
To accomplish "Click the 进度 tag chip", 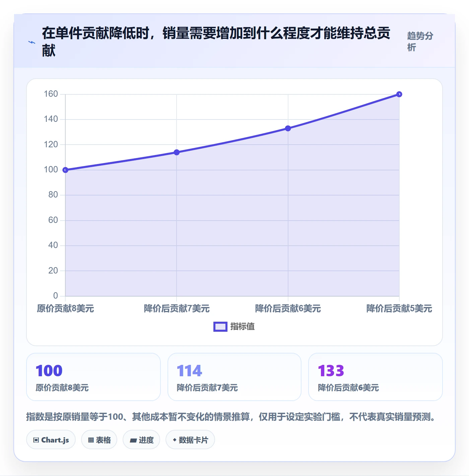I will [141, 440].
